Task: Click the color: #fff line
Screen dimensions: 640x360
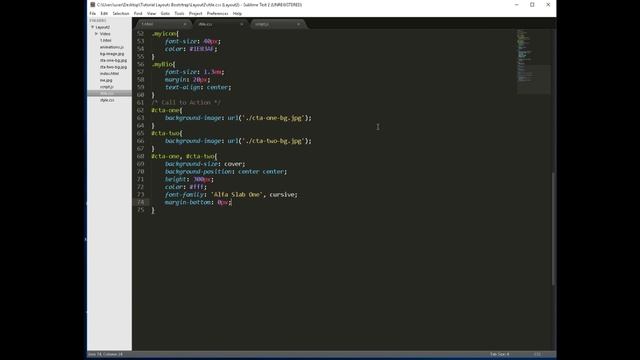Action: point(186,187)
